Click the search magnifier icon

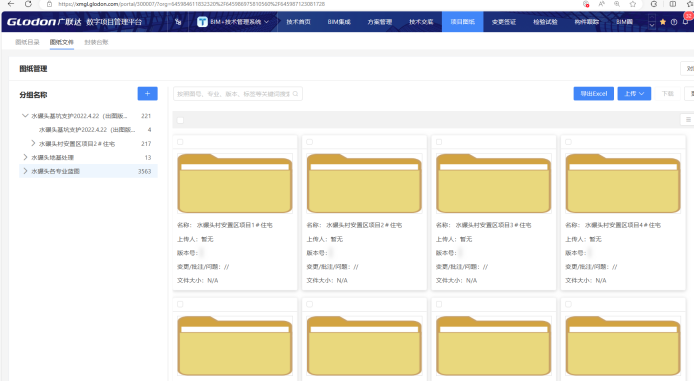coord(296,94)
